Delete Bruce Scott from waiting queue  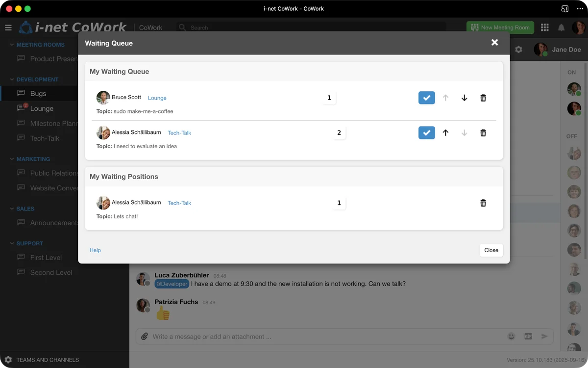pos(483,98)
